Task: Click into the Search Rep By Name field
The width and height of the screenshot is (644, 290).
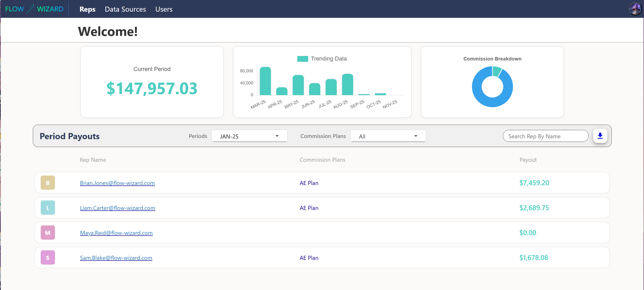Action: 545,136
